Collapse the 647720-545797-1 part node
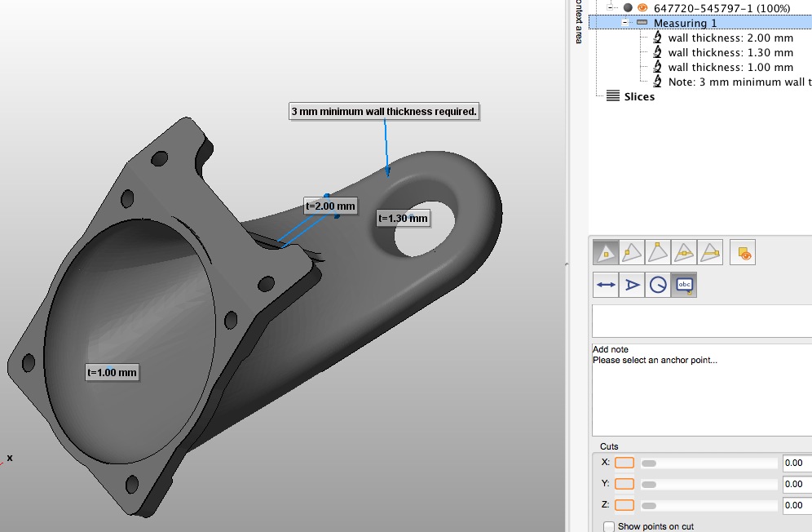 pyautogui.click(x=611, y=7)
